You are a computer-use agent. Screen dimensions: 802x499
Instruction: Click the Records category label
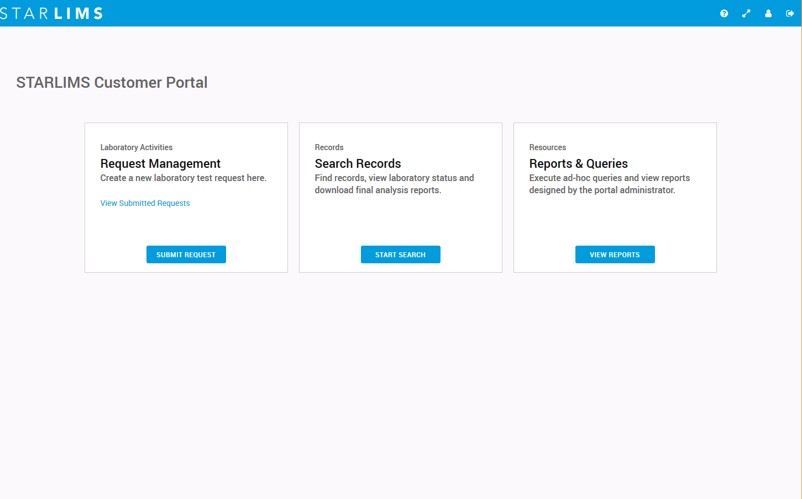coord(329,148)
